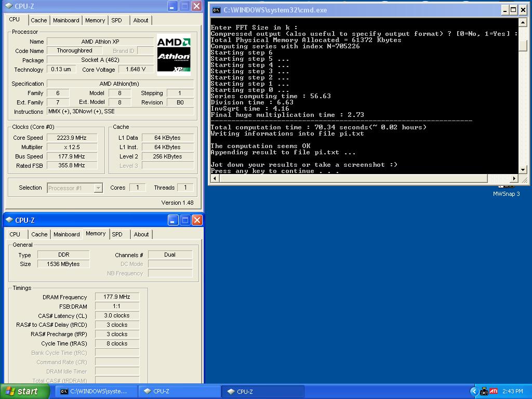Screen dimensions: 532x399
Task: Click memory Size value 1536 MBytes
Action: click(63, 264)
